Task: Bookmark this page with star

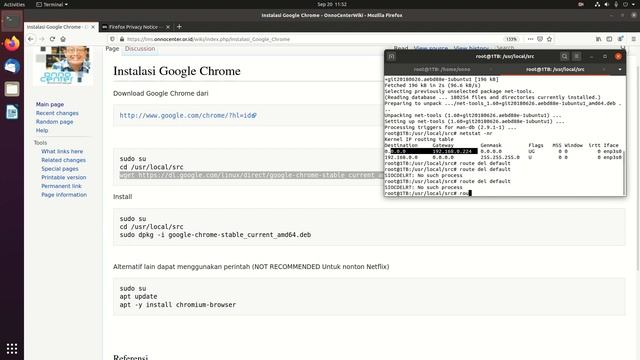Action: tap(549, 39)
